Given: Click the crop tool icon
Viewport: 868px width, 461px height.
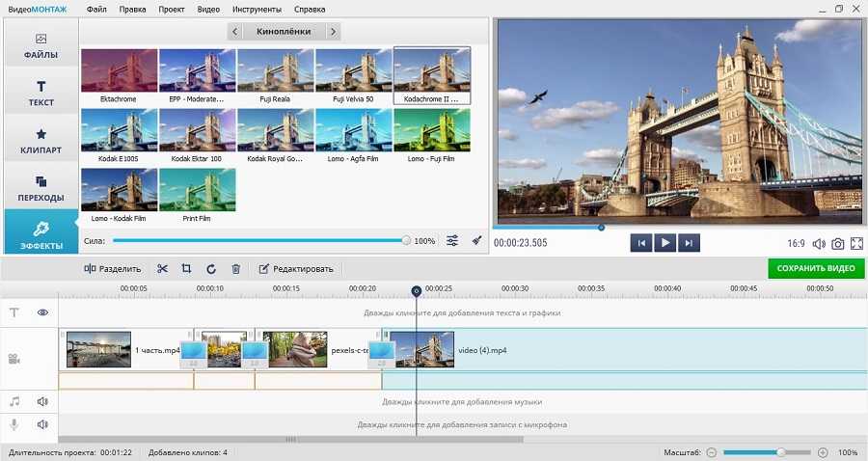Looking at the screenshot, I should 186,269.
